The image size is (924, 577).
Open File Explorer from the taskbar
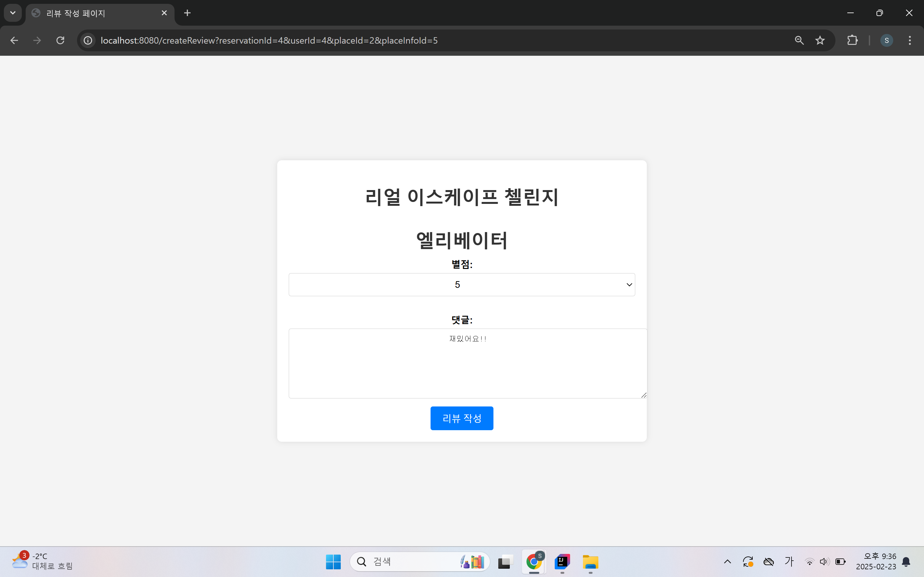pos(590,561)
